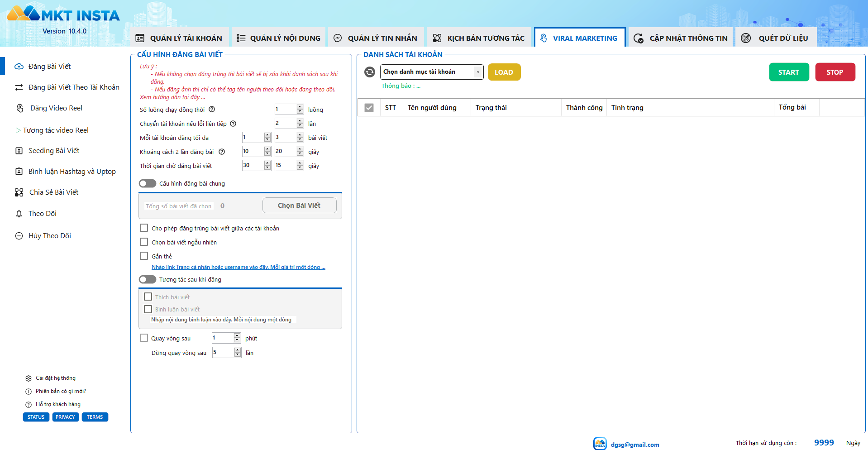Viewport: 868px width, 450px height.
Task: Toggle Tương tác sau khi đăng switch
Action: (148, 279)
